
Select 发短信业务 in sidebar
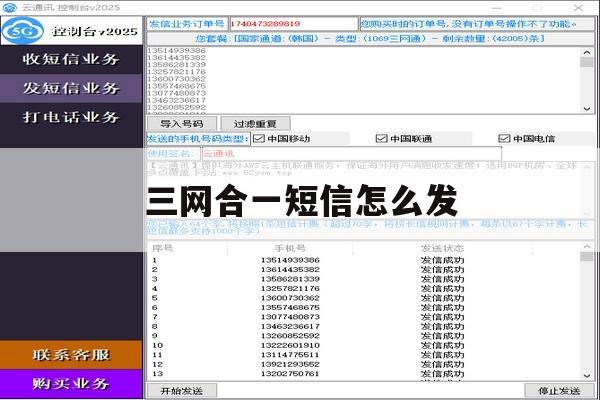point(71,88)
